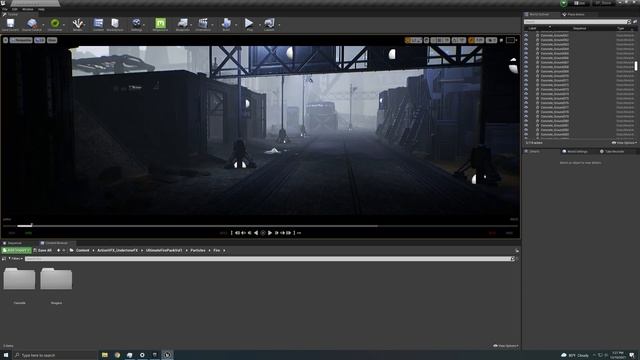The height and width of the screenshot is (360, 640).
Task: Open Blueprints dropdown arrow
Action: (x=191, y=25)
